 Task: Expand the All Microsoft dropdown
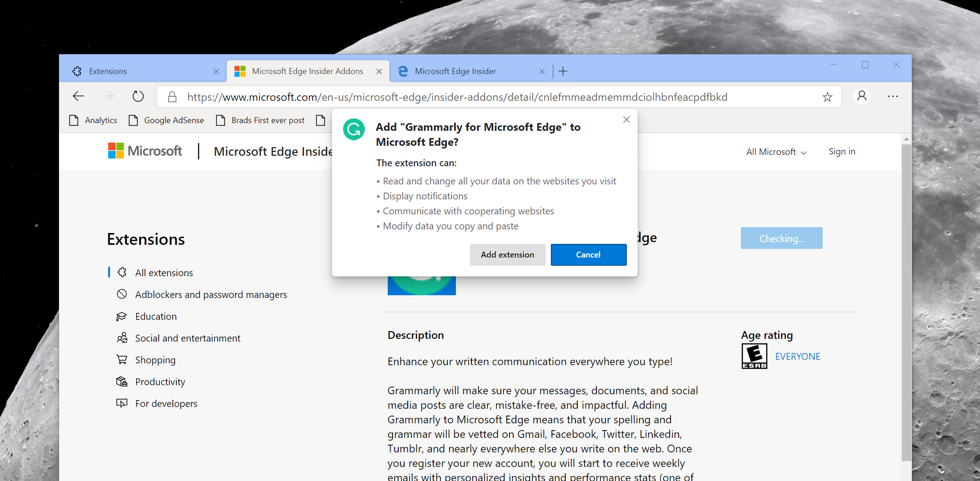click(776, 152)
